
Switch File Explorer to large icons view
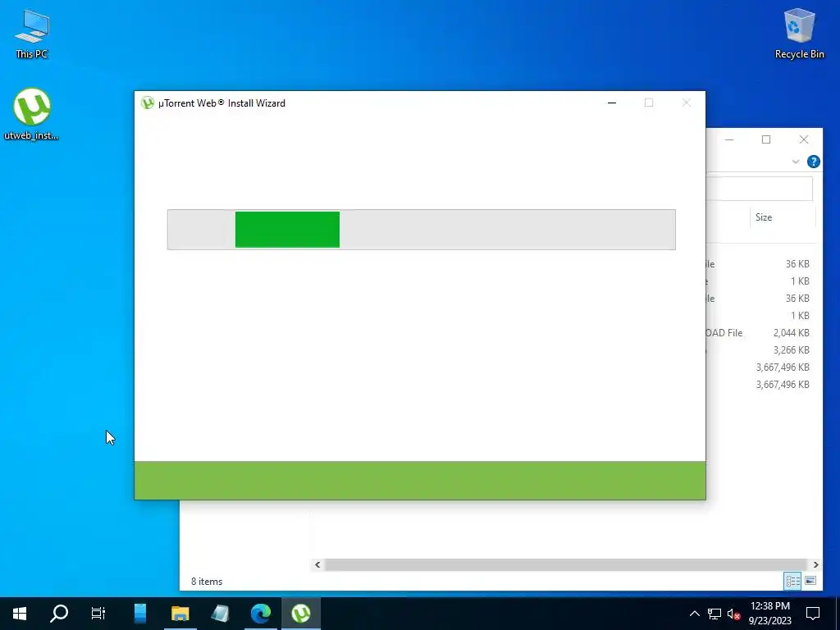(810, 581)
